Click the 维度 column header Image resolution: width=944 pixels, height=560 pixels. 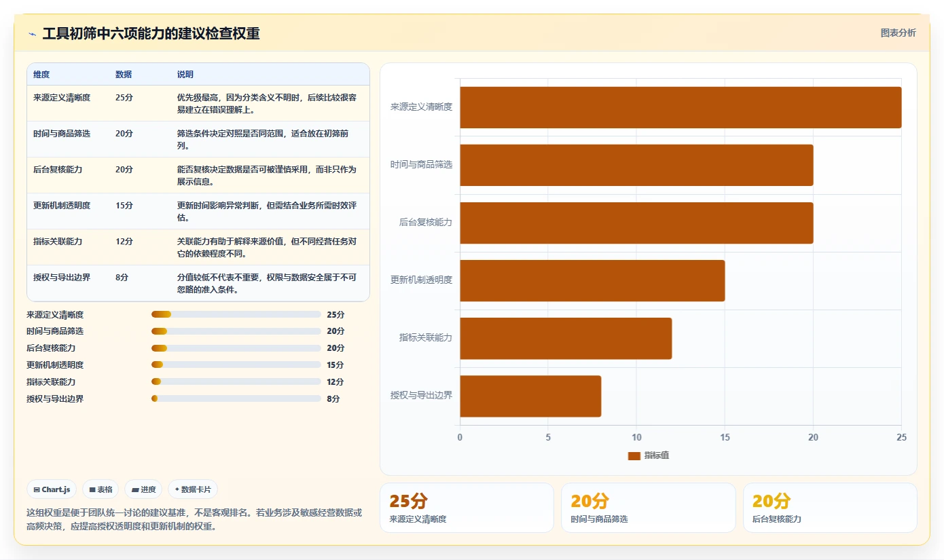pyautogui.click(x=41, y=75)
